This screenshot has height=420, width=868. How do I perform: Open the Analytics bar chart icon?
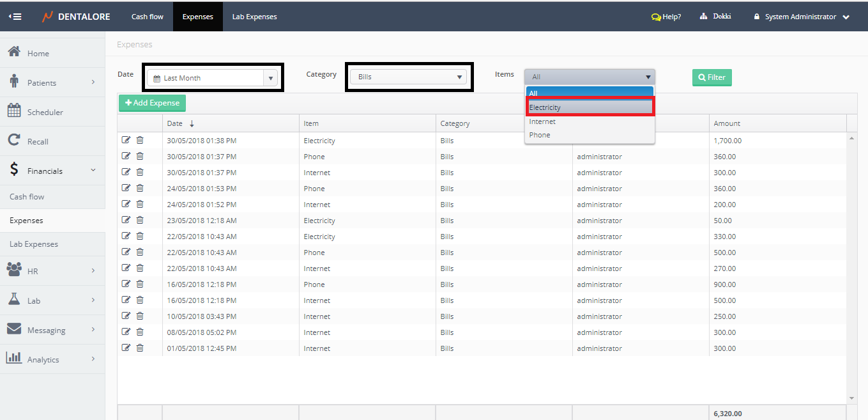coord(14,359)
